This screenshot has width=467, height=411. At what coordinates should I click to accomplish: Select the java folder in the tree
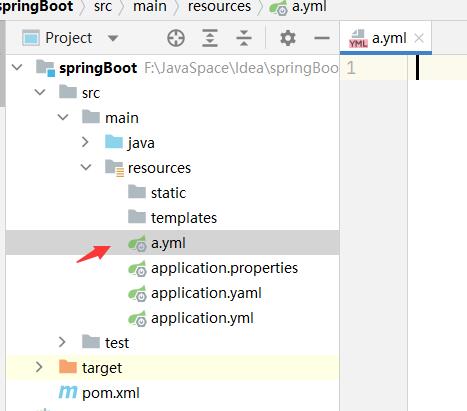tap(141, 143)
